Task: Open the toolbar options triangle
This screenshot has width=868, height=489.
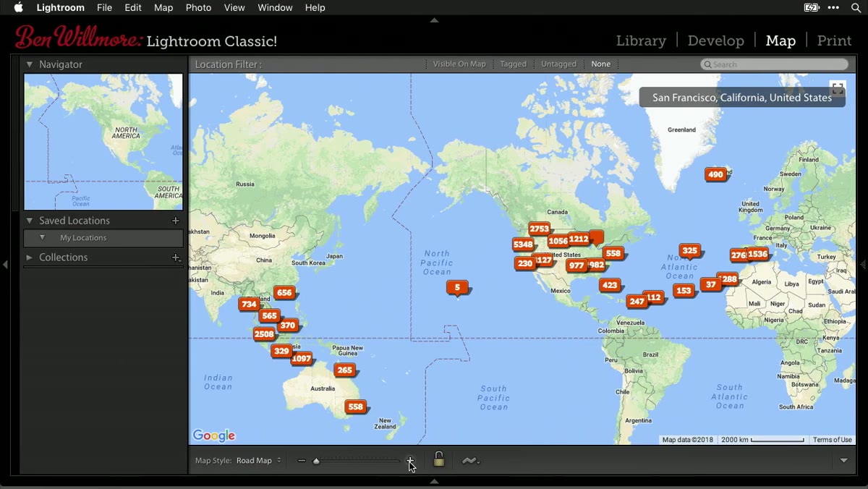Action: (844, 461)
